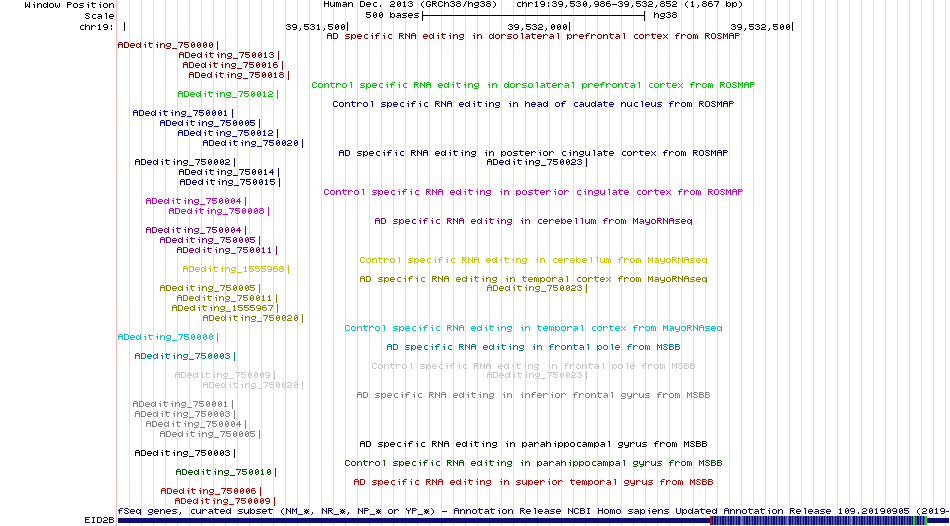Open Control parahippocampal gyrus MSBB track title
The image size is (950, 526).
click(533, 463)
